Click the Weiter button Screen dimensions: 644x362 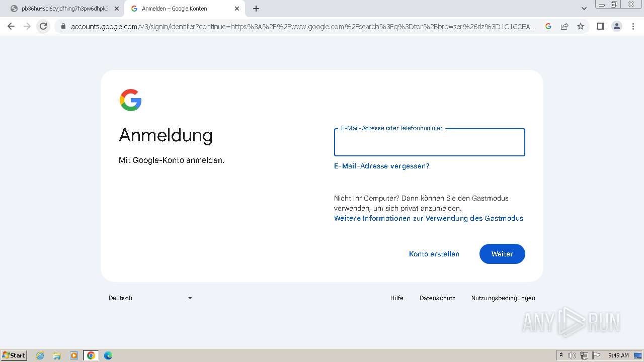(x=502, y=254)
